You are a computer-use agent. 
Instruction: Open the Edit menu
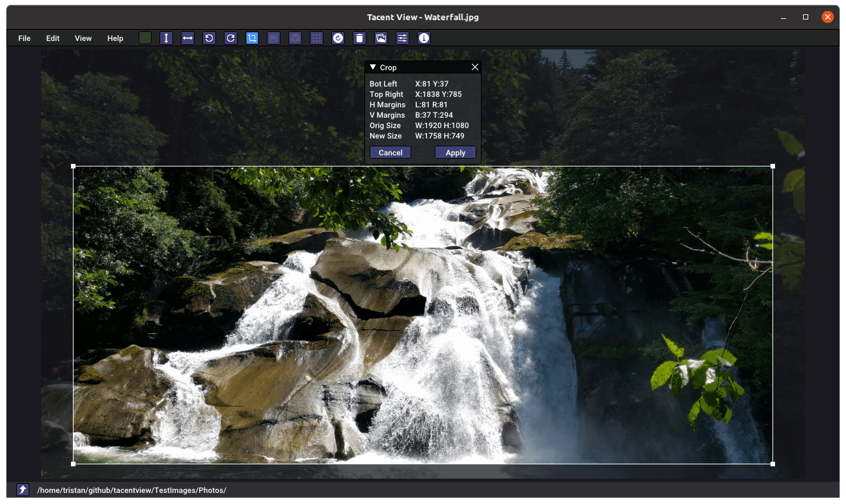53,38
